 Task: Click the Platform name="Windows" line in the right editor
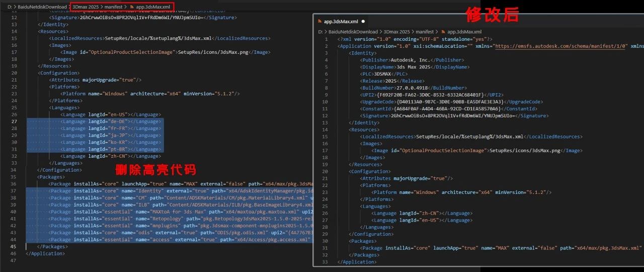(x=461, y=192)
